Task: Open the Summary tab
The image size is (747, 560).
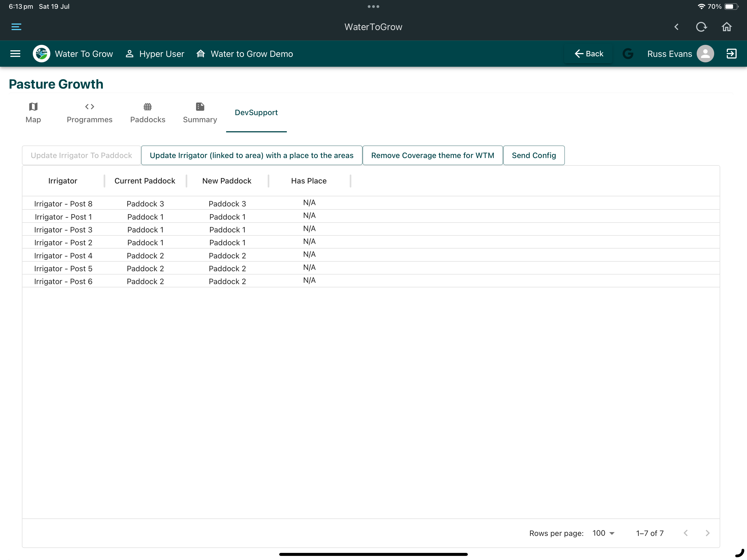Action: coord(200,113)
